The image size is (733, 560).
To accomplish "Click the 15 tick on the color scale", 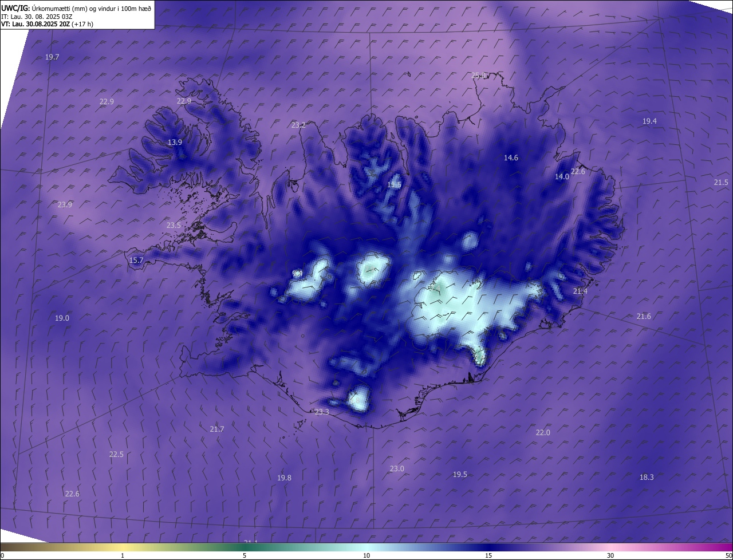I will click(488, 556).
